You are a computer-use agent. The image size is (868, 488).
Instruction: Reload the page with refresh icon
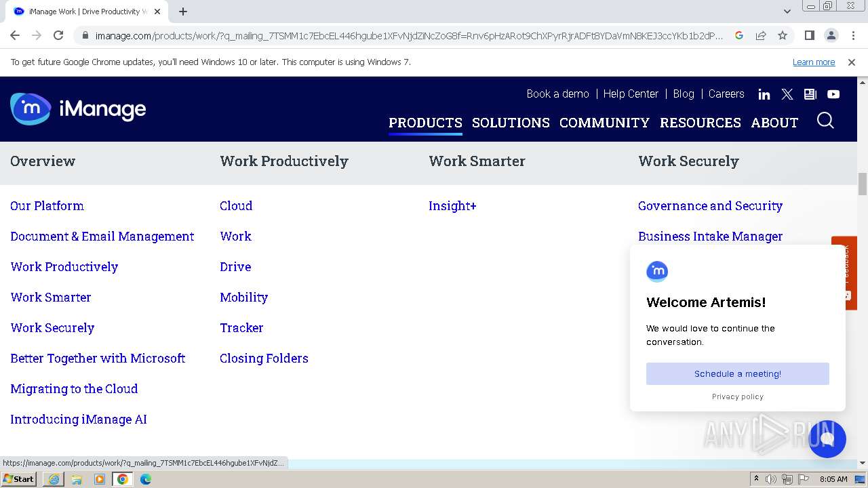coord(58,35)
